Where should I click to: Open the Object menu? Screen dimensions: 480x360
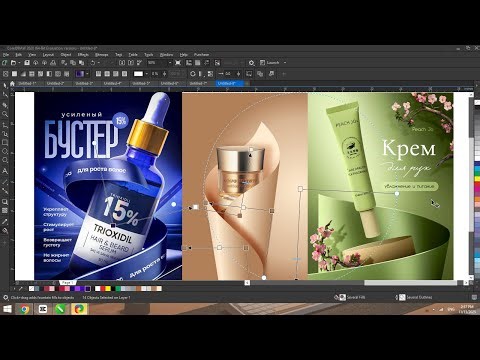[x=66, y=55]
